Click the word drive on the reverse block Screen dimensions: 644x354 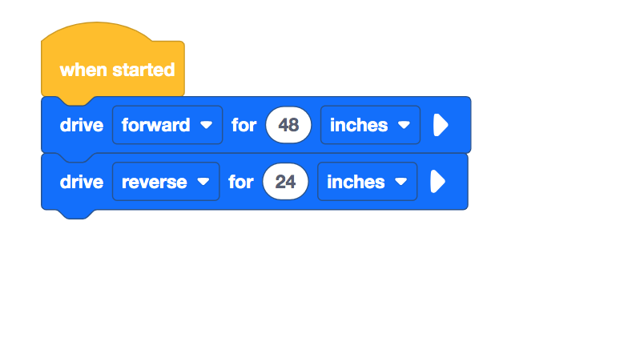pyautogui.click(x=81, y=182)
